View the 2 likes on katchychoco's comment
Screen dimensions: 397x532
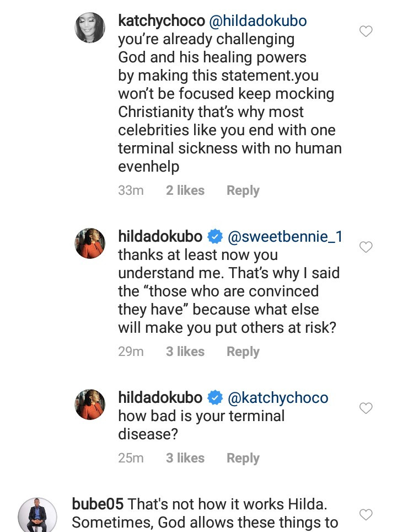pyautogui.click(x=185, y=190)
